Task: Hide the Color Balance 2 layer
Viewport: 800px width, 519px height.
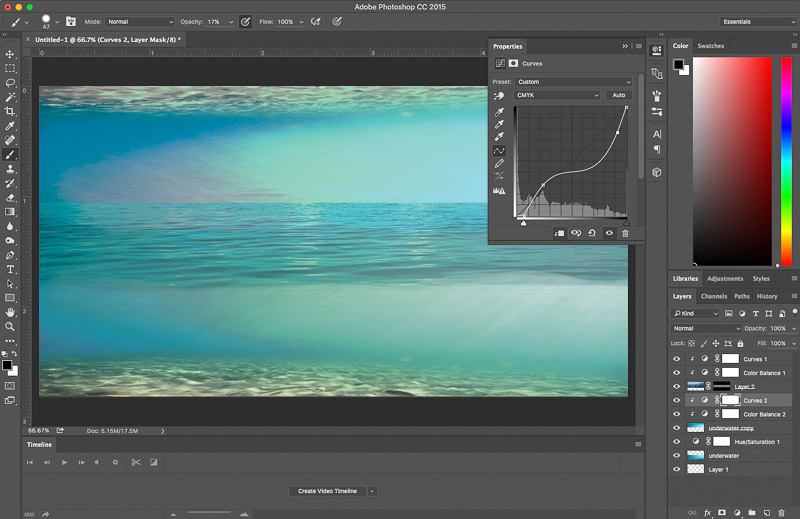Action: point(677,414)
